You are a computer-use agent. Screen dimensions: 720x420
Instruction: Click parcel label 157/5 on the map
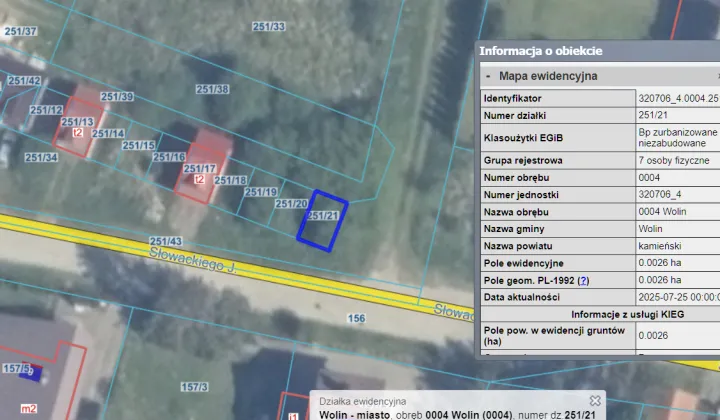(17, 368)
